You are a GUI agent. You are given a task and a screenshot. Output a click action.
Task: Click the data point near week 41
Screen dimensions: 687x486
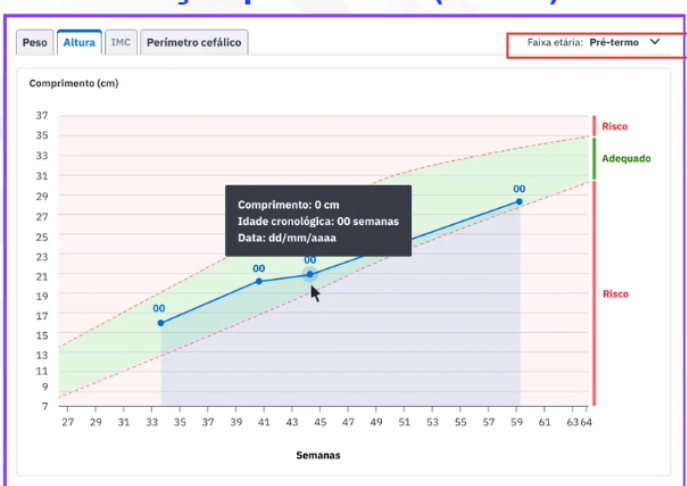coord(259,281)
